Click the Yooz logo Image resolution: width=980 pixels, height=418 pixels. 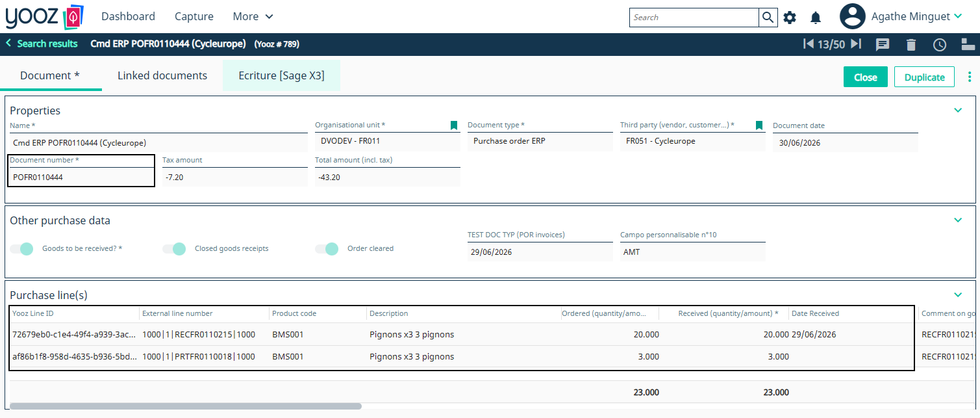(x=44, y=16)
